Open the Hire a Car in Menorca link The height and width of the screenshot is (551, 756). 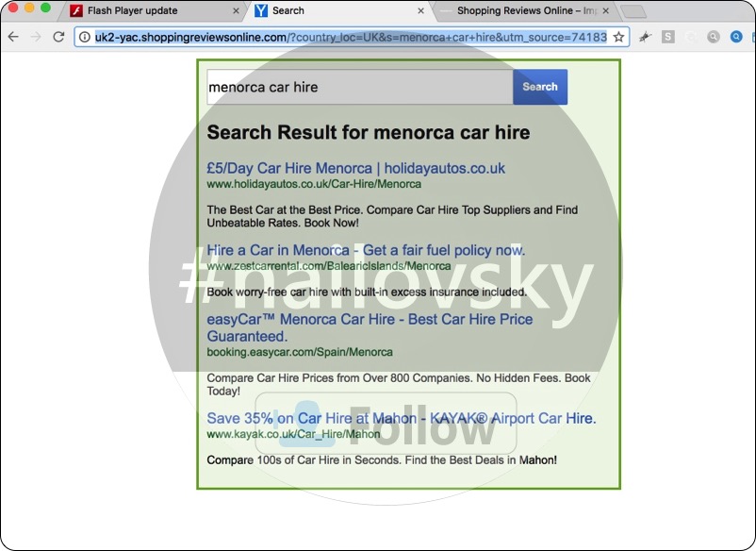(366, 250)
